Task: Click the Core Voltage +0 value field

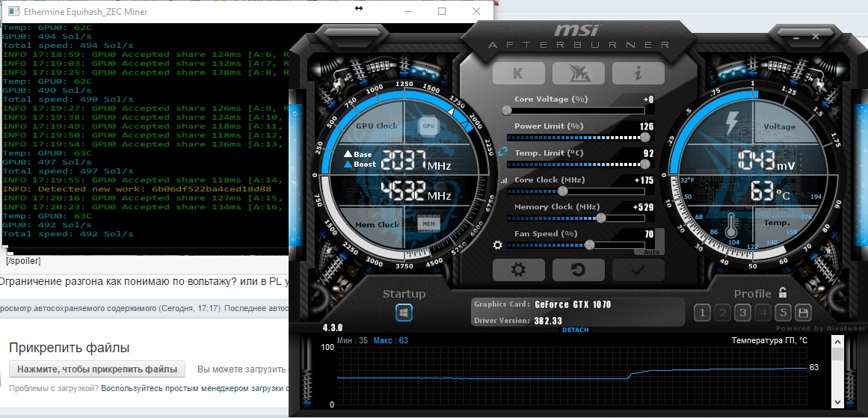Action: tap(648, 99)
